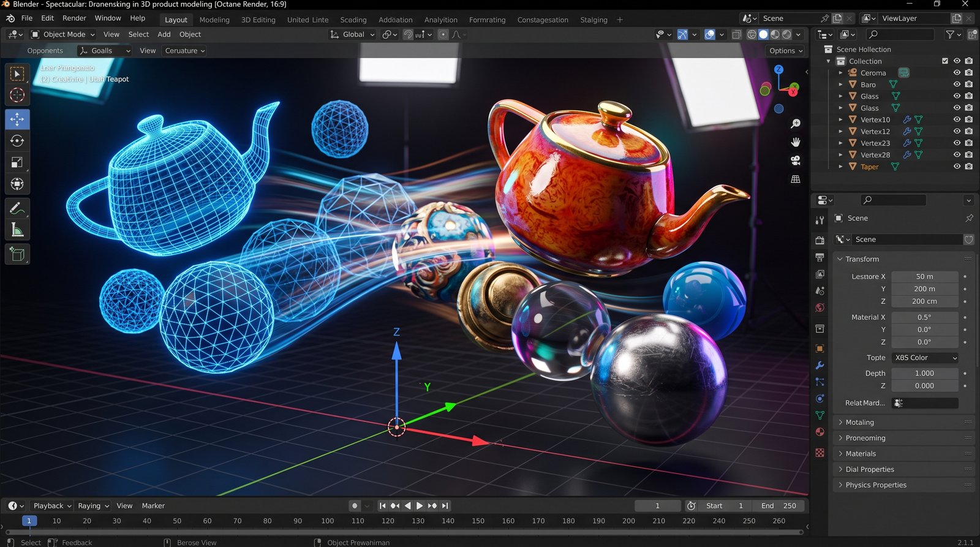Screen dimensions: 980x547
Task: Uncheck the Collection exclude checkbox
Action: click(945, 61)
